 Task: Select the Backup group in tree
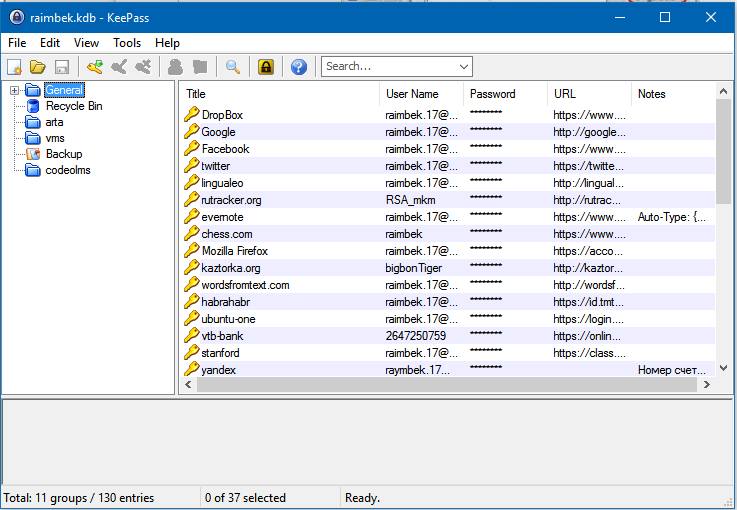(x=63, y=154)
